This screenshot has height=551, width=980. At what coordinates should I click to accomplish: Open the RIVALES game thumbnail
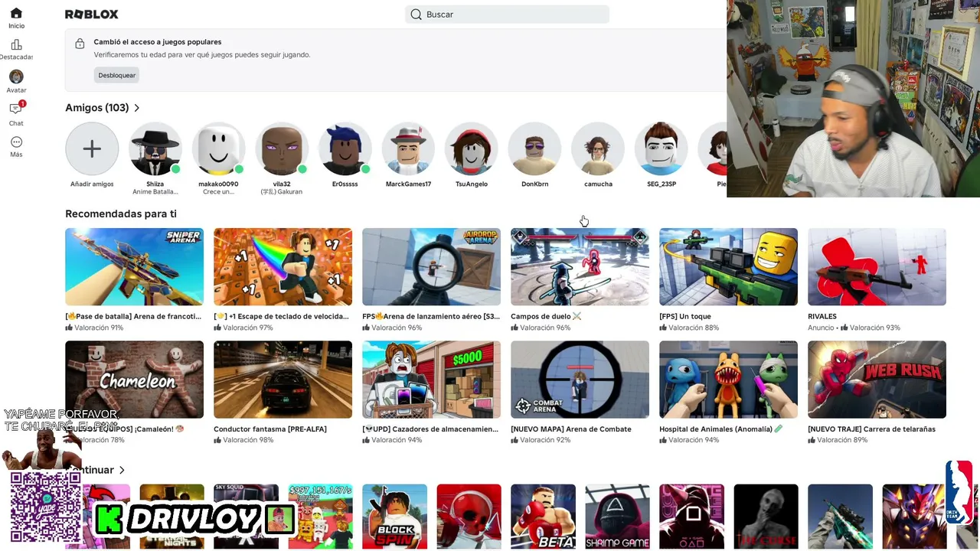[877, 267]
